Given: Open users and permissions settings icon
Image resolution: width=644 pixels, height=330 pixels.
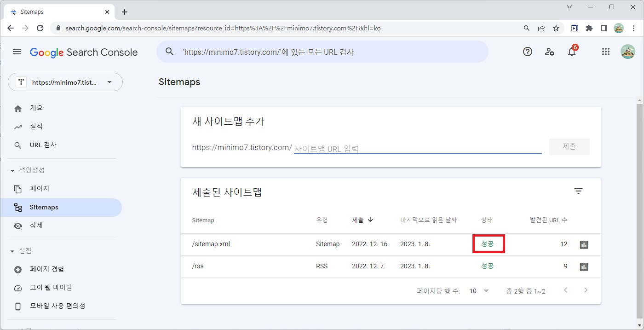Looking at the screenshot, I should coord(550,52).
